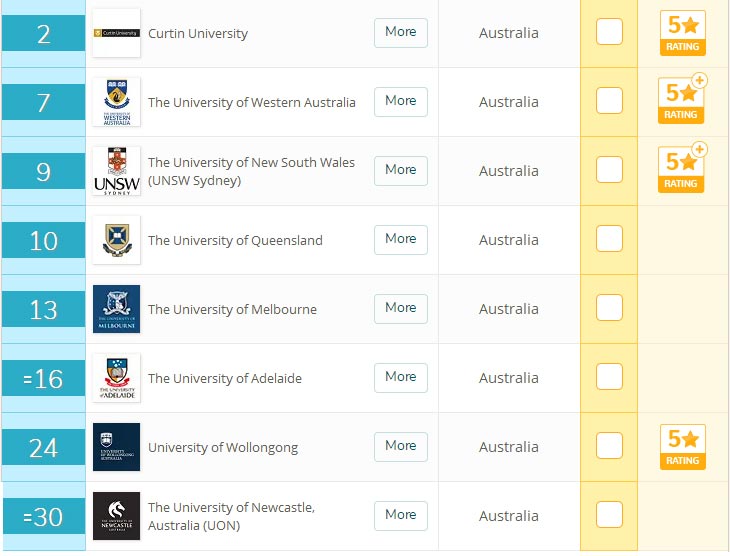The width and height of the screenshot is (730, 556).
Task: Select the University of Queensland crest
Action: [x=116, y=240]
